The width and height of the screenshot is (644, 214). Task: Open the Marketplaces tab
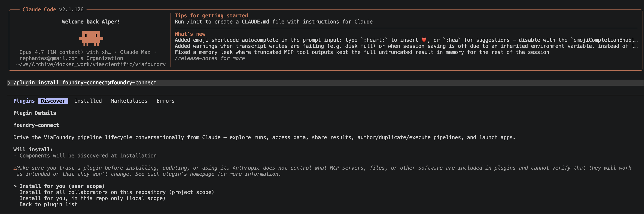[x=129, y=101]
